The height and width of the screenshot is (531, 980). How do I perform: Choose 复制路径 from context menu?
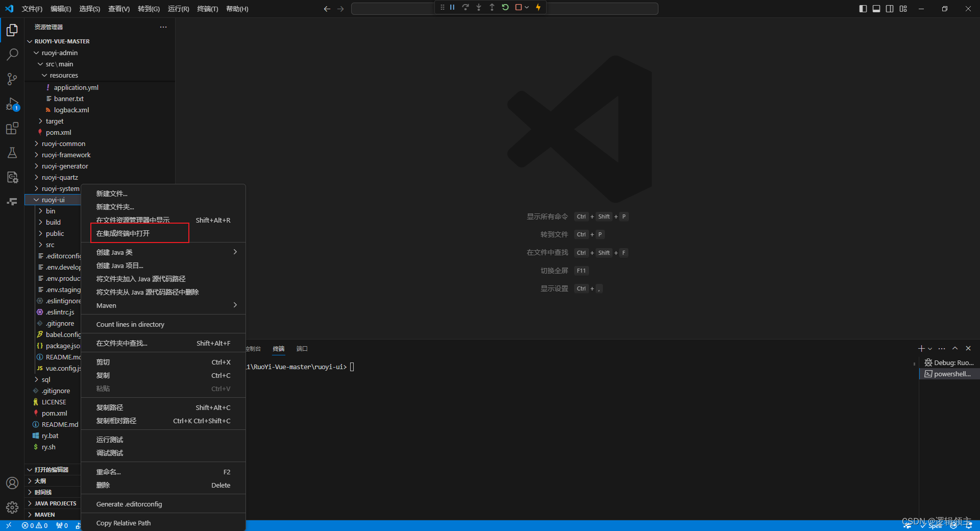[163, 407]
